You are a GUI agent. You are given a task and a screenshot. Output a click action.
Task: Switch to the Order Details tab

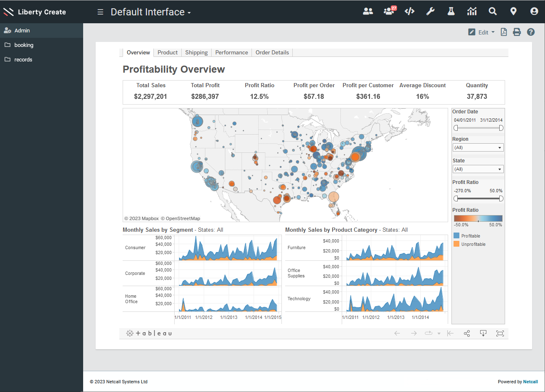point(272,52)
